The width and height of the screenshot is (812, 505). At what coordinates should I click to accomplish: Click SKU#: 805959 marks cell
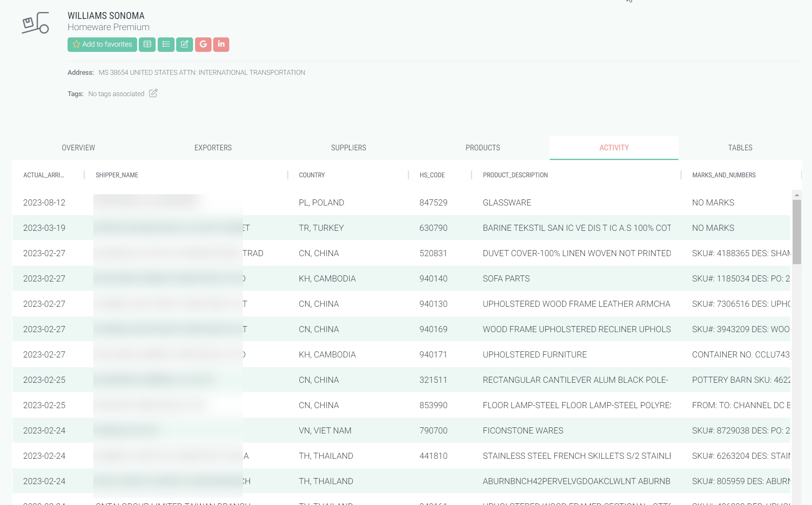[x=741, y=481]
